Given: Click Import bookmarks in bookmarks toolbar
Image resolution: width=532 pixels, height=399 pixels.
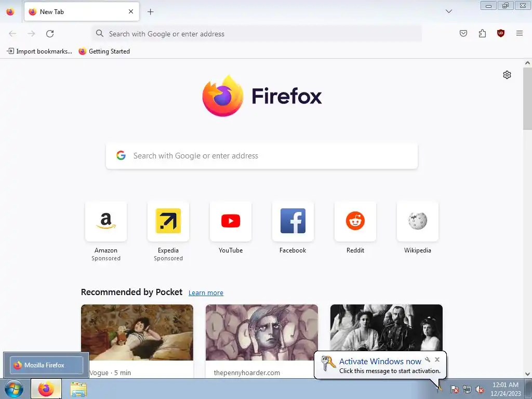Looking at the screenshot, I should (39, 51).
